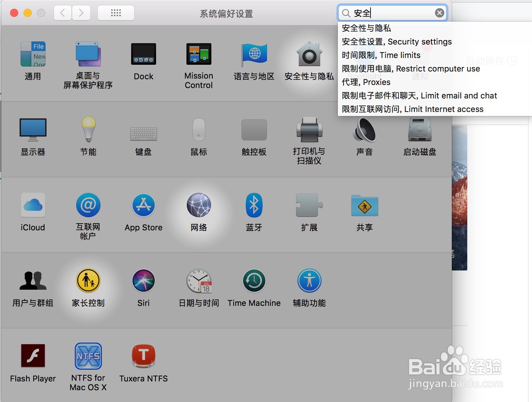532x402 pixels.
Task: Clear the search field text
Action: pos(440,13)
